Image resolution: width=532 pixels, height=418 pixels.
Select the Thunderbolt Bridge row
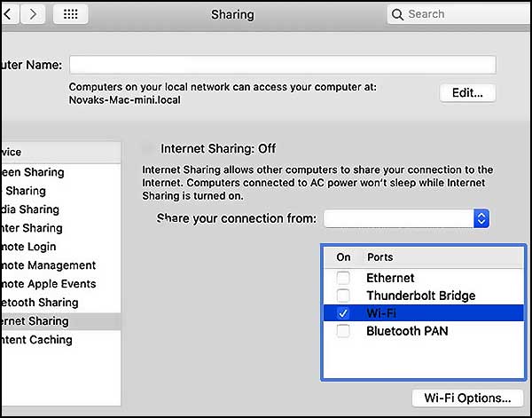pos(424,296)
